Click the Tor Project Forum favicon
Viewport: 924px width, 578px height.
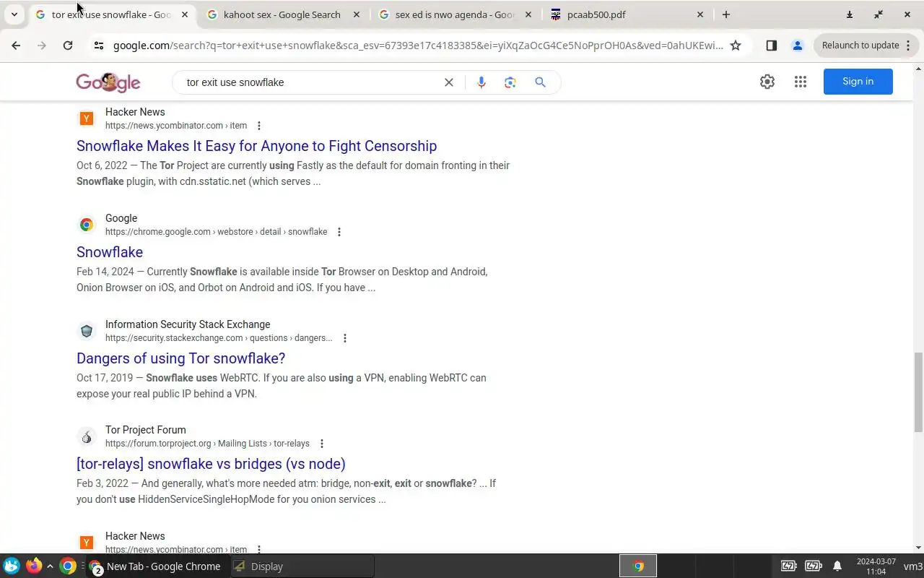[87, 437]
